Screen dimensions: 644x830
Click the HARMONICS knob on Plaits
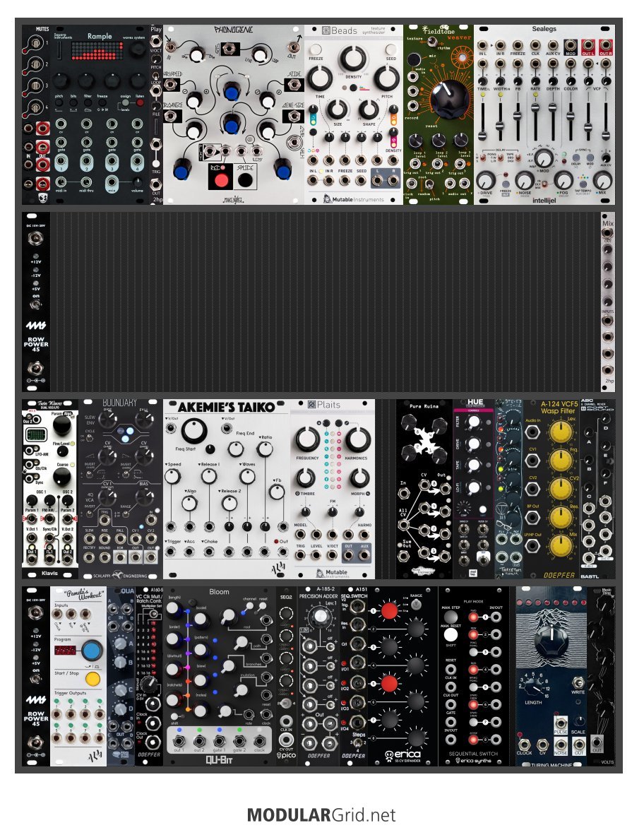pyautogui.click(x=358, y=439)
